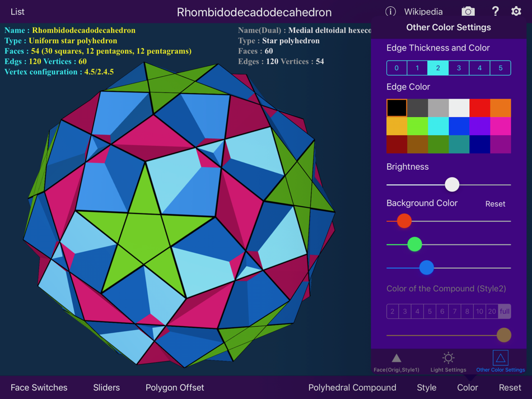Open the info icon next to Wikipedia

(x=390, y=12)
